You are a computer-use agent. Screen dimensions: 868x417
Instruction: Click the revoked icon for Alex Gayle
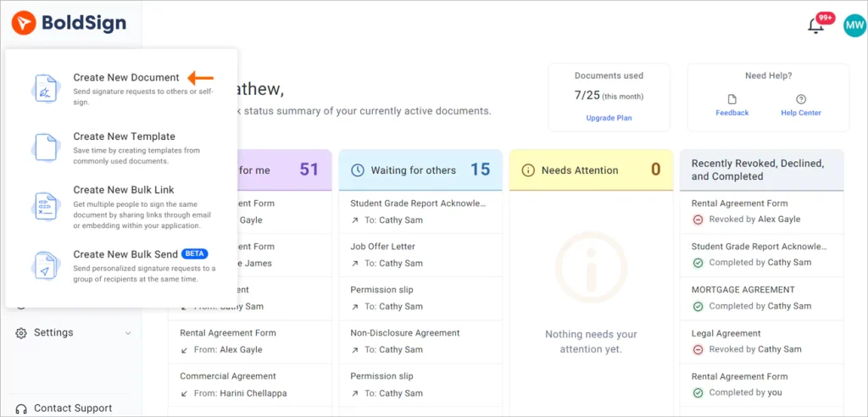[698, 220]
